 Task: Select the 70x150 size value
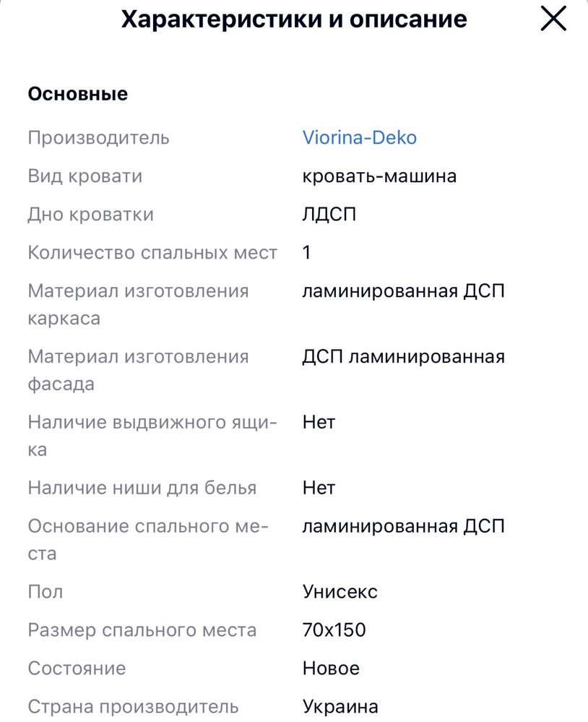(334, 630)
